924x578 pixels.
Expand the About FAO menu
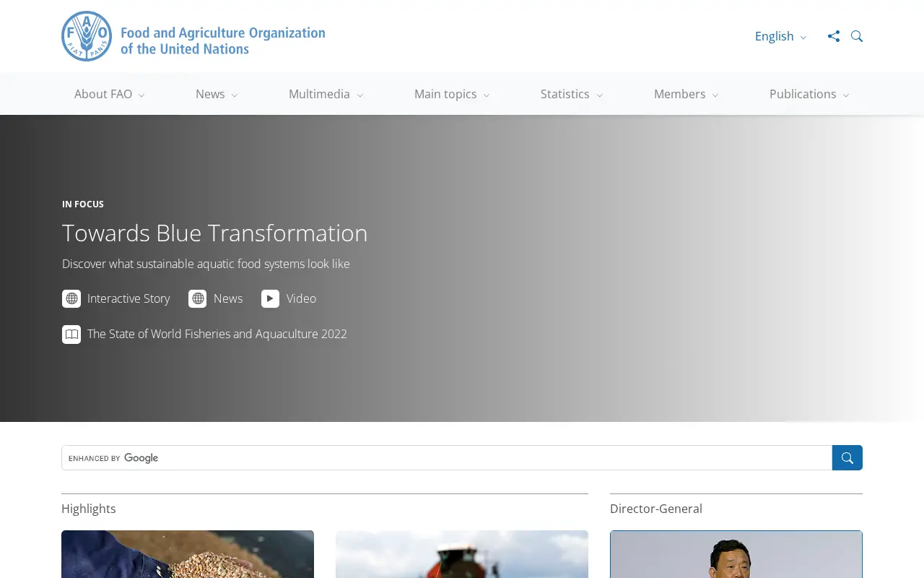(110, 94)
